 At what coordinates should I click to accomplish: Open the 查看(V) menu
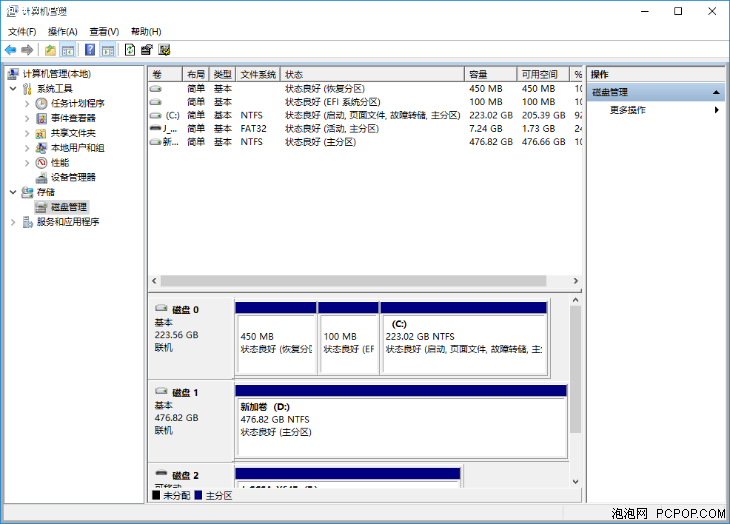tap(104, 32)
